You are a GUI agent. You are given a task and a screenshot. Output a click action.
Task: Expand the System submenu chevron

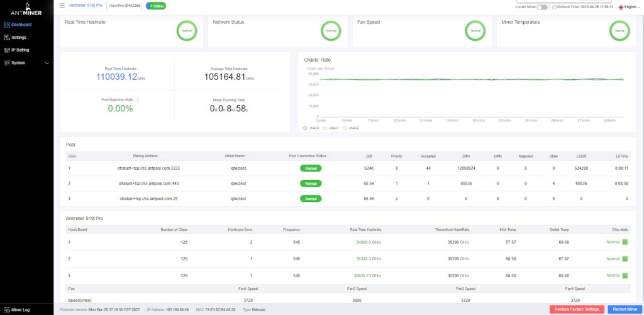(47, 64)
